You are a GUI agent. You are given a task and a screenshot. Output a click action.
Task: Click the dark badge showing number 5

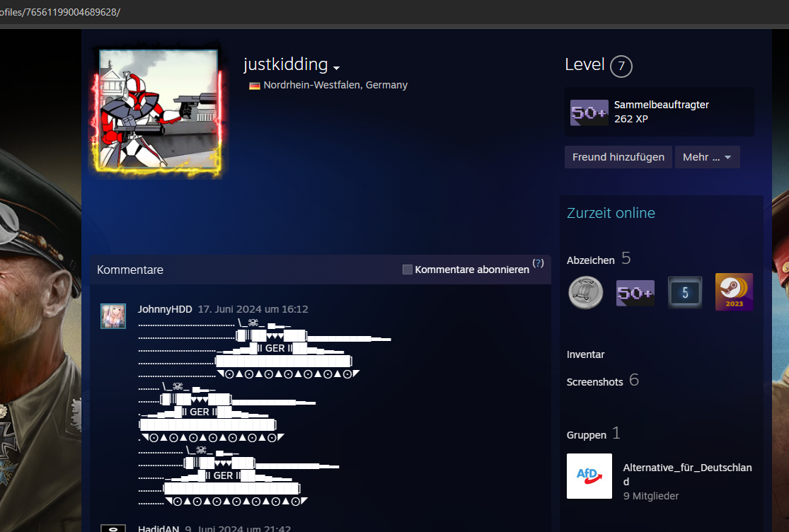684,292
